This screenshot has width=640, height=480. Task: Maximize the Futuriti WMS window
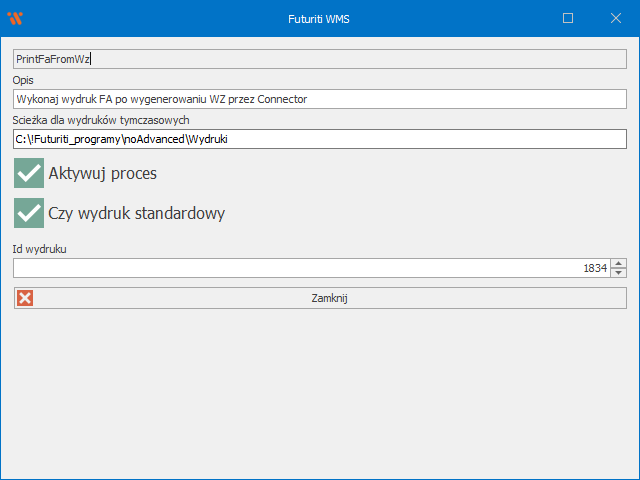tap(568, 18)
